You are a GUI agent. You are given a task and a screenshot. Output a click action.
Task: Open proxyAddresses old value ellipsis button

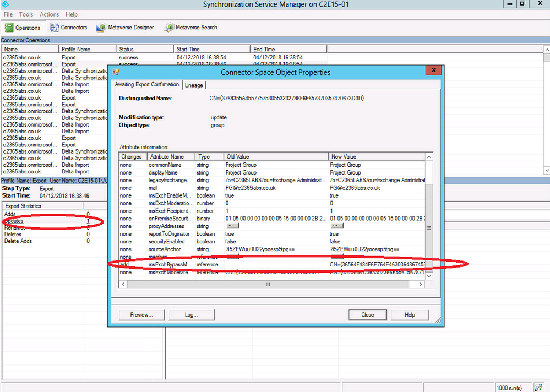tap(232, 226)
